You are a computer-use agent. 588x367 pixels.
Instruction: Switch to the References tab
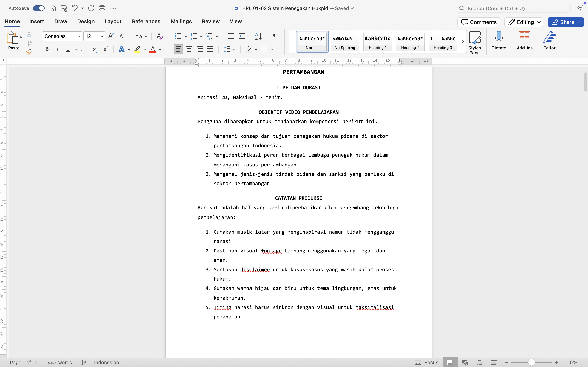146,21
